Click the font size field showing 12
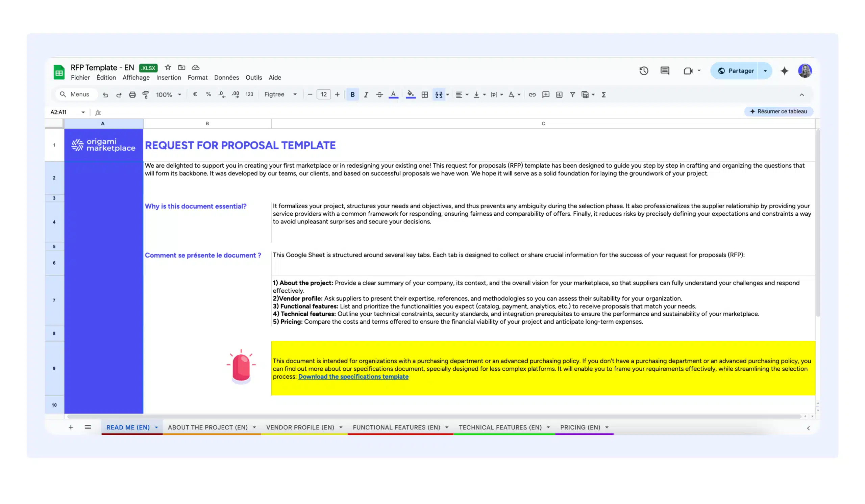This screenshot has width=865, height=504. click(324, 94)
